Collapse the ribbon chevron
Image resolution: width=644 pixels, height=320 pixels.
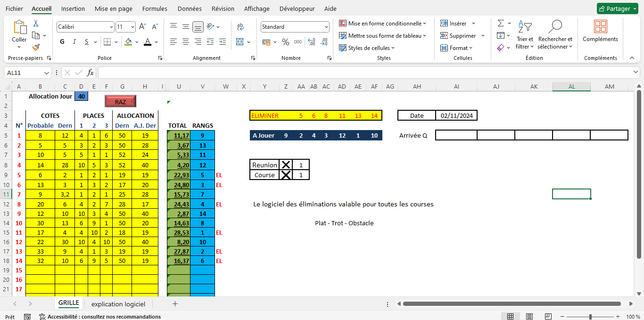pos(632,57)
